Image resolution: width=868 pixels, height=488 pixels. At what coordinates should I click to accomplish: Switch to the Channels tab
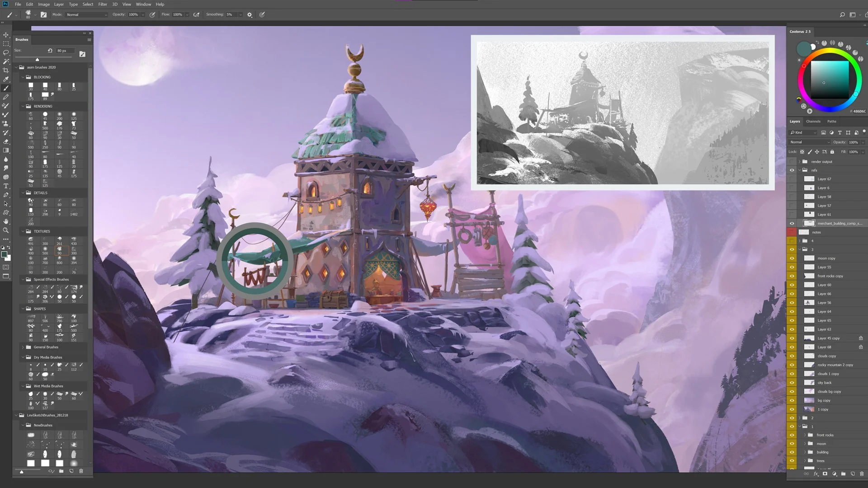(x=813, y=121)
